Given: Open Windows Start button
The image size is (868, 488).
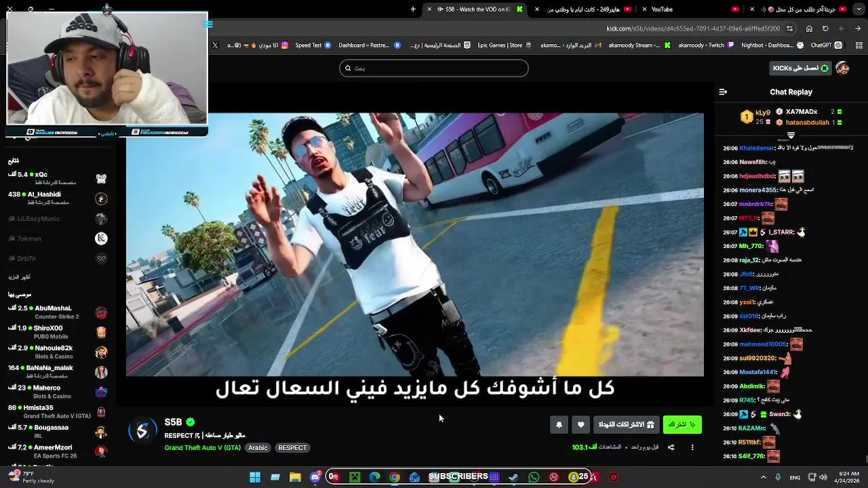Looking at the screenshot, I should 255,477.
